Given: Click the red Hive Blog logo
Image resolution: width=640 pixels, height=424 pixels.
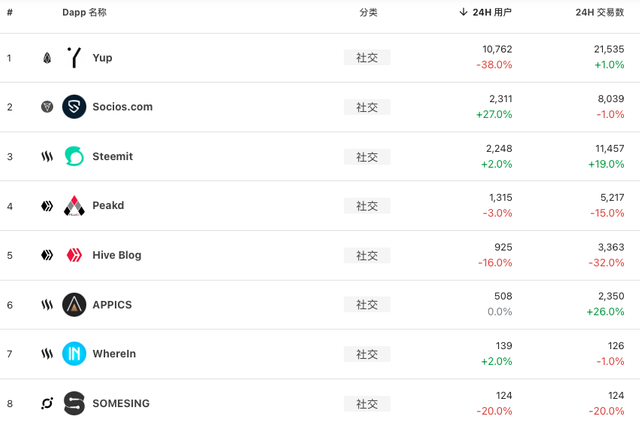Looking at the screenshot, I should (x=74, y=255).
